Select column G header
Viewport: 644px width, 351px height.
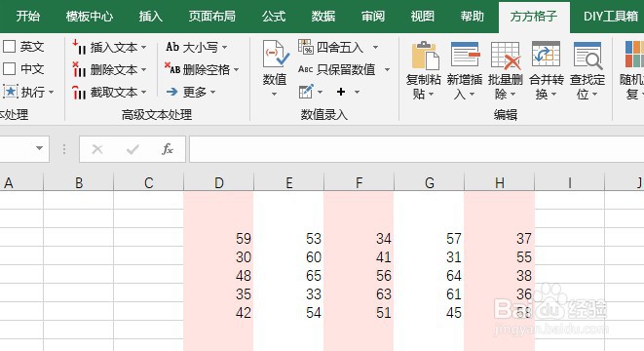[430, 182]
